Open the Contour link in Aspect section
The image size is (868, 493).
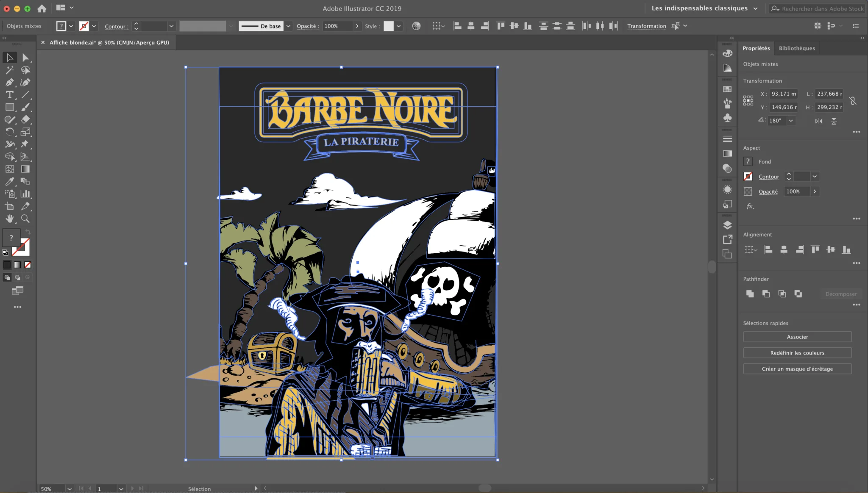click(769, 177)
